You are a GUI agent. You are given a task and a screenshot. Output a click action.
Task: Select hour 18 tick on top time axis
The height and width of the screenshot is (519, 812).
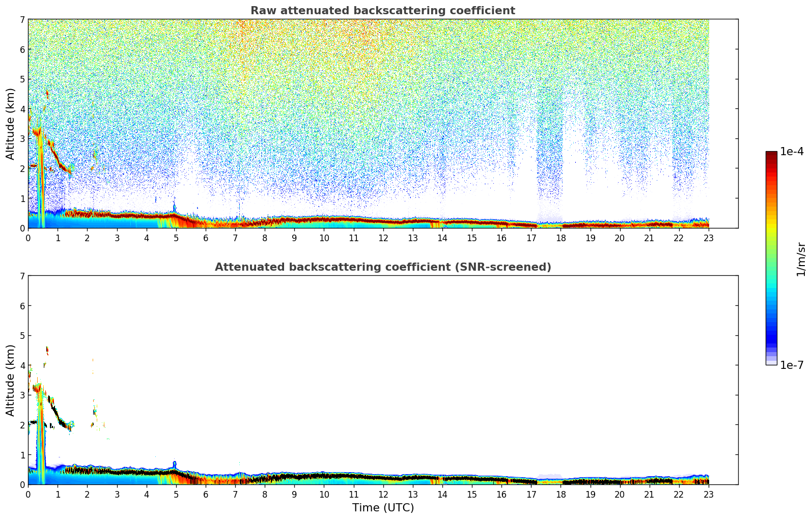pyautogui.click(x=561, y=238)
